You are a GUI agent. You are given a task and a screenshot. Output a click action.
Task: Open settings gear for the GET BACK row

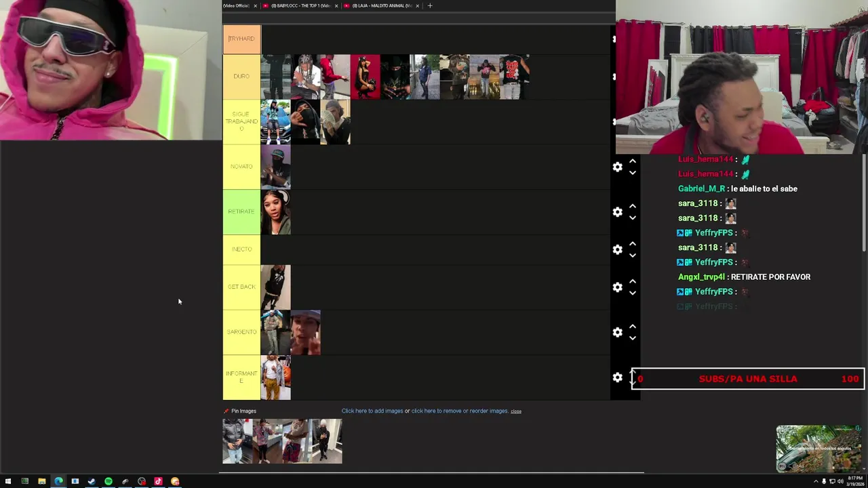click(x=617, y=287)
